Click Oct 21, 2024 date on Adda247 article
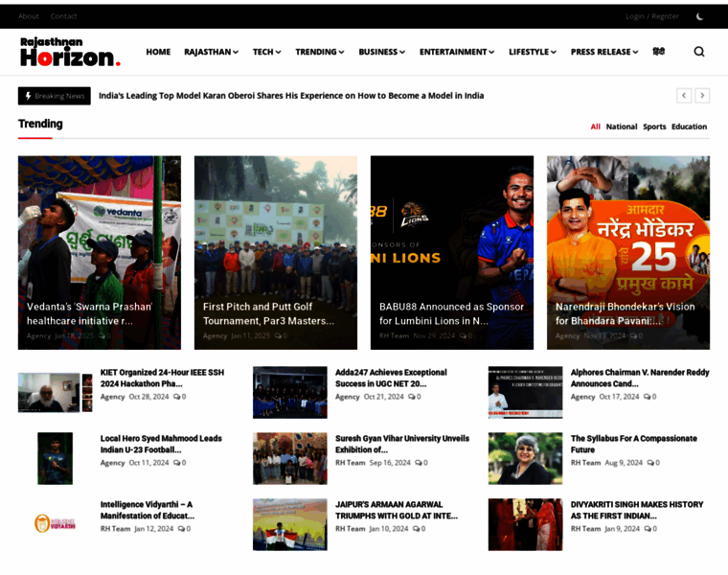Image resolution: width=728 pixels, height=575 pixels. [x=383, y=397]
